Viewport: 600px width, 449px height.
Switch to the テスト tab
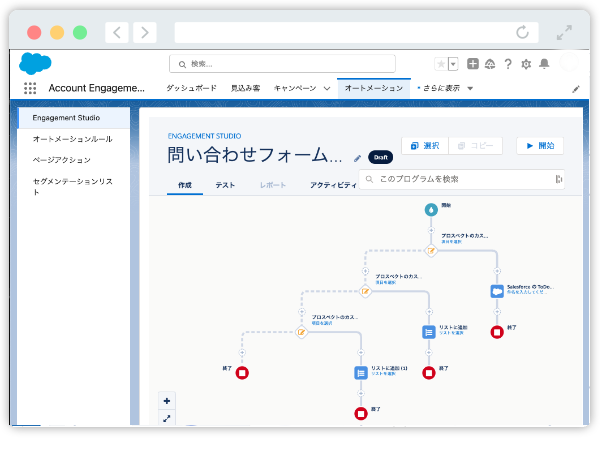point(225,185)
